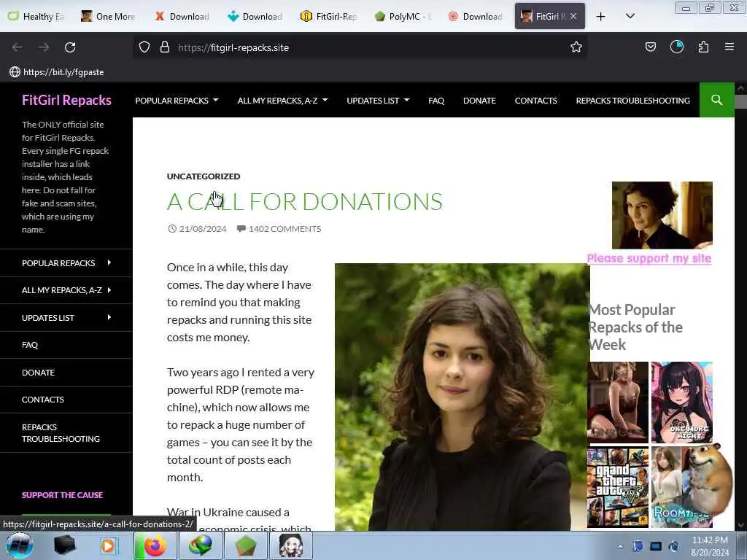Screen dimensions: 747x560
Task: Expand Popular Repacks top menu dropdown
Action: (177, 101)
